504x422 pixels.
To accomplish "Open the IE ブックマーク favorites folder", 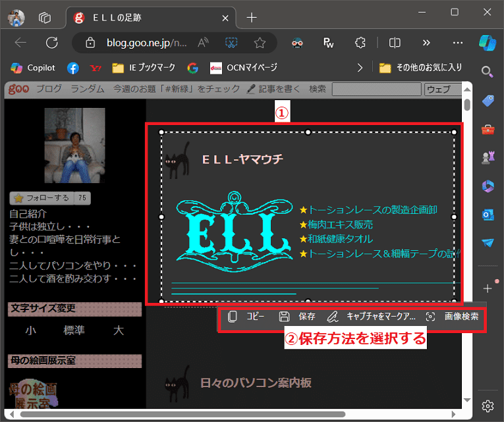I will (144, 67).
